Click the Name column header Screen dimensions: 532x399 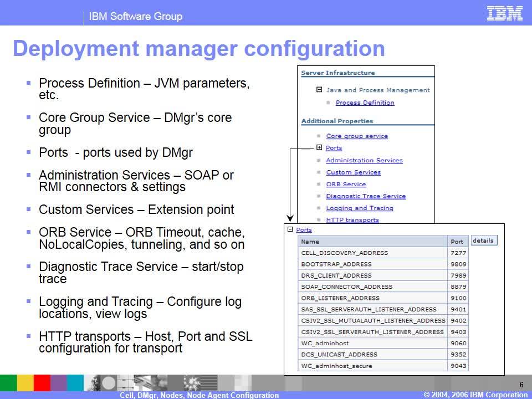click(x=372, y=242)
